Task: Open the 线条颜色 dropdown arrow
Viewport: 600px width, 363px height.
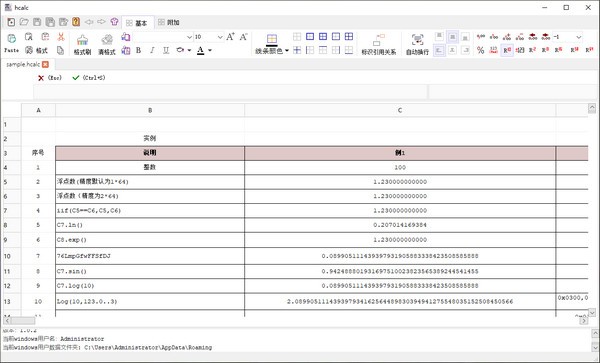Action: click(287, 51)
